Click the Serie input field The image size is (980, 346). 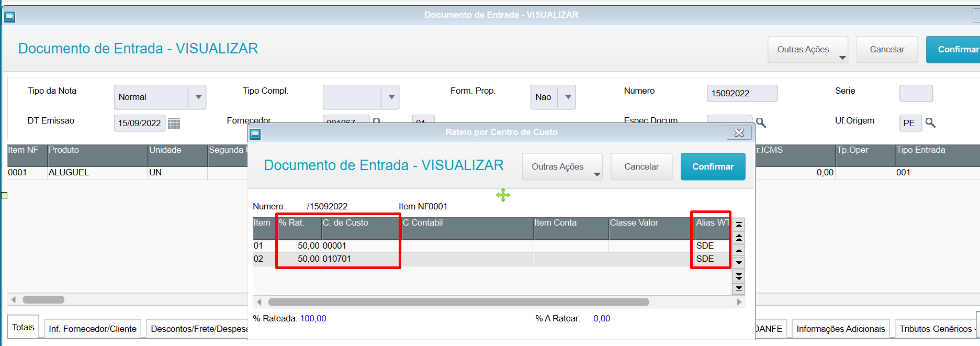click(916, 93)
